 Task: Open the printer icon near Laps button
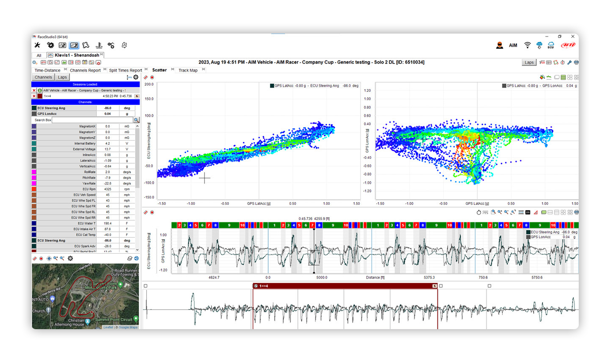[x=576, y=63]
